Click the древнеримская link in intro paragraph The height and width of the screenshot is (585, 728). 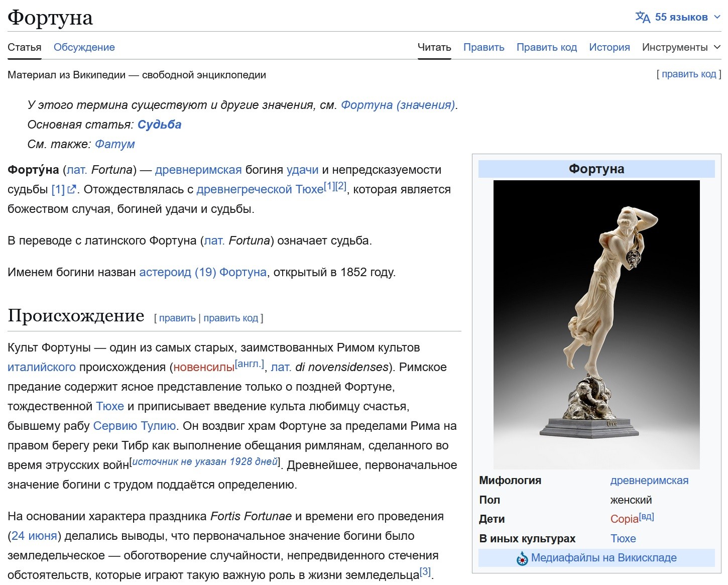point(198,170)
